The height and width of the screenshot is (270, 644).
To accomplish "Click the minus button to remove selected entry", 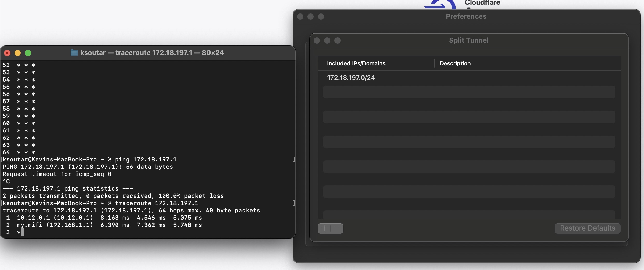I will [337, 228].
